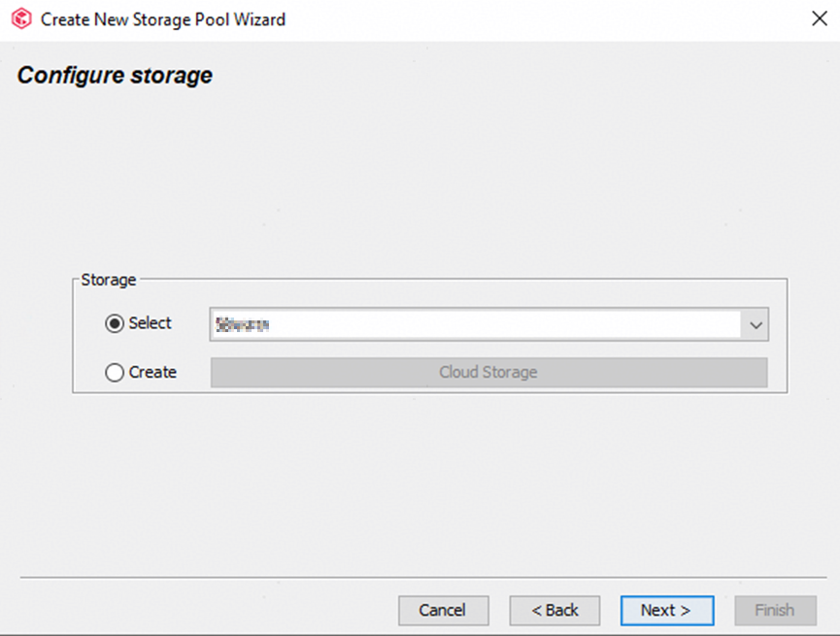Close the Create New Storage Pool Wizard
840x636 pixels.
click(818, 18)
